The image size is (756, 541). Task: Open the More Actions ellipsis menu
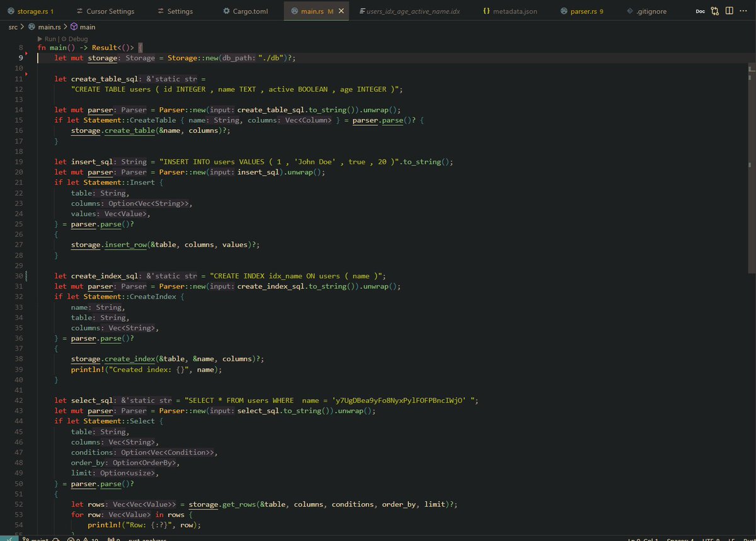[744, 11]
